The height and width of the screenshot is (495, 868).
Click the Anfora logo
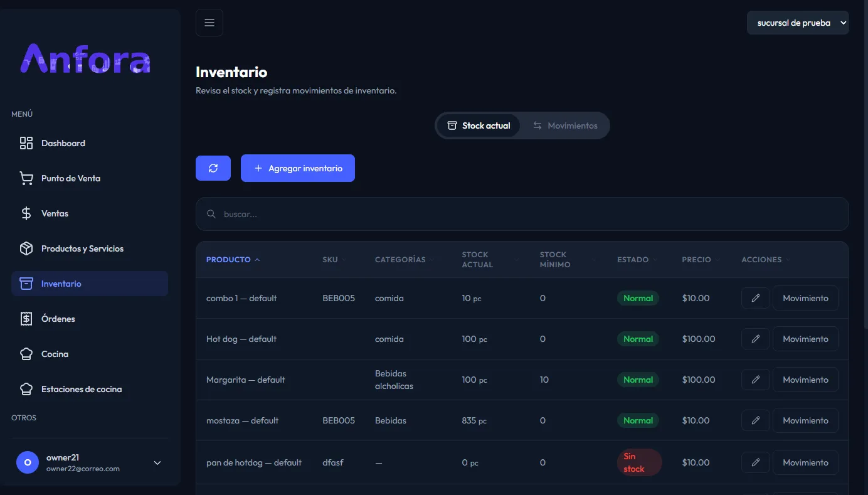(86, 58)
